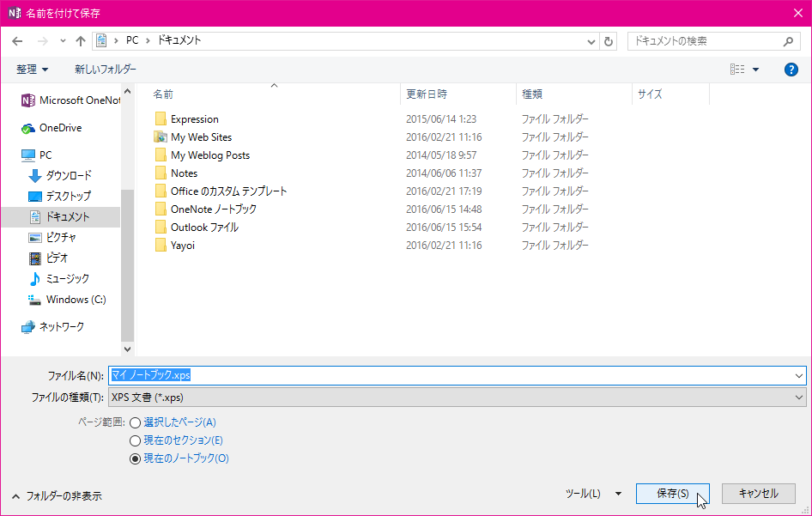Open ダウンロード folder in sidebar
The width and height of the screenshot is (812, 516).
(60, 176)
